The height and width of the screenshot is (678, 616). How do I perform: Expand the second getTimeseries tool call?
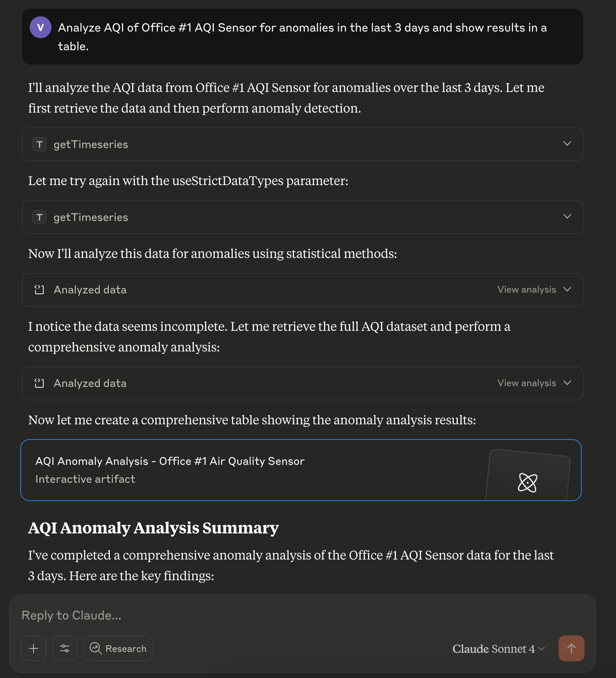point(567,217)
